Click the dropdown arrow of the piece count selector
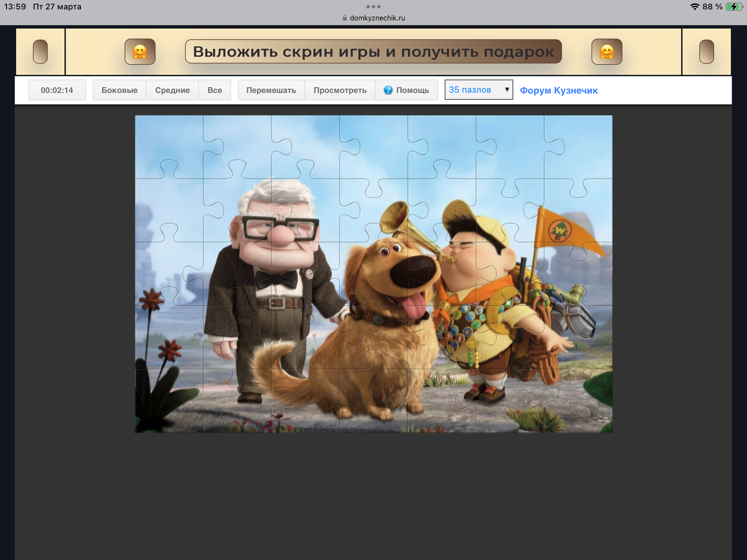The image size is (747, 560). tap(507, 89)
